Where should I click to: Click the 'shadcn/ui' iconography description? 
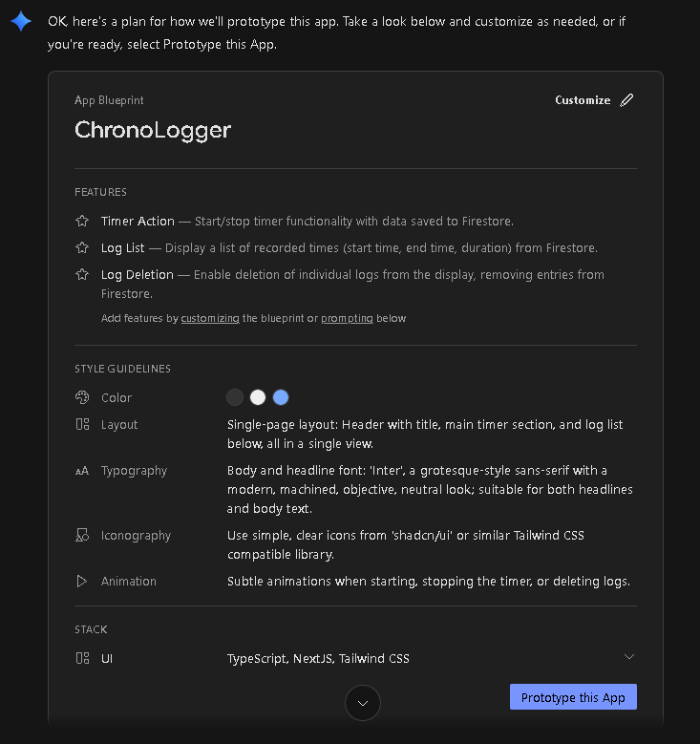405,544
